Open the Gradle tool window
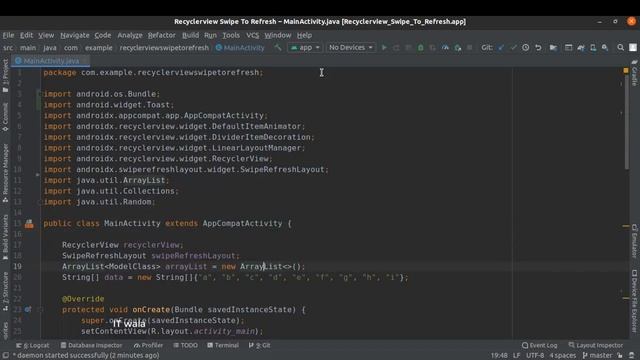Image resolution: width=640 pixels, height=360 pixels. click(634, 73)
